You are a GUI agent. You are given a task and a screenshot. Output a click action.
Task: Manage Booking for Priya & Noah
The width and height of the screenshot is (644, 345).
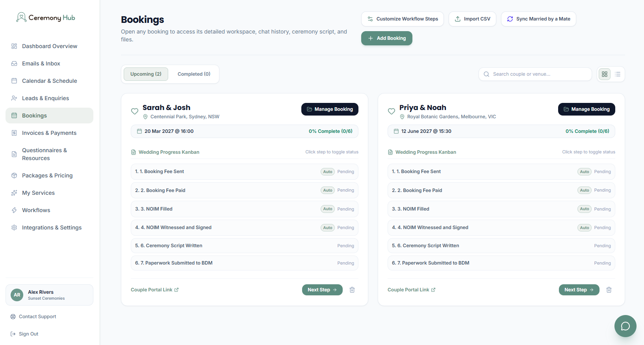click(586, 109)
